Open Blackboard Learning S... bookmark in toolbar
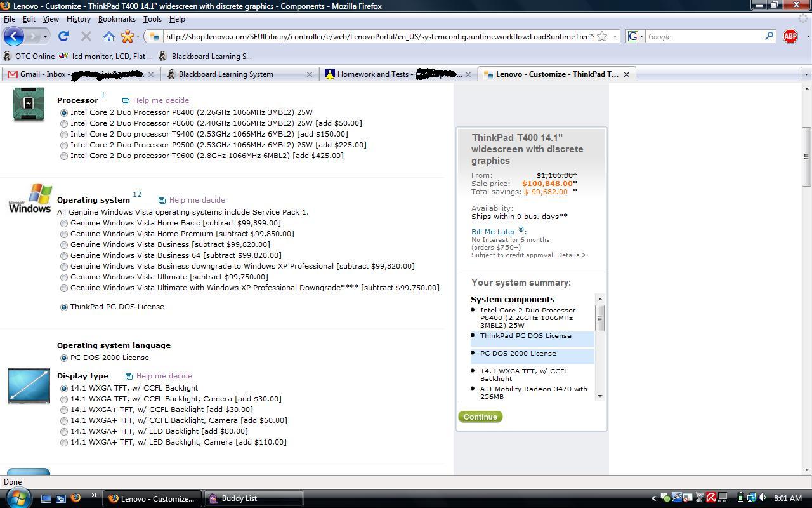 205,57
